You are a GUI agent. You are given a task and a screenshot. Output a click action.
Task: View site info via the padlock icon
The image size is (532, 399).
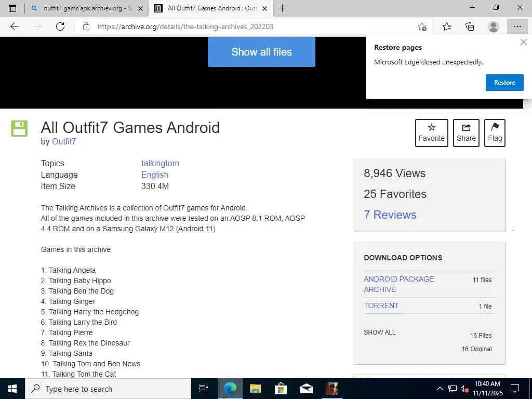(x=86, y=26)
